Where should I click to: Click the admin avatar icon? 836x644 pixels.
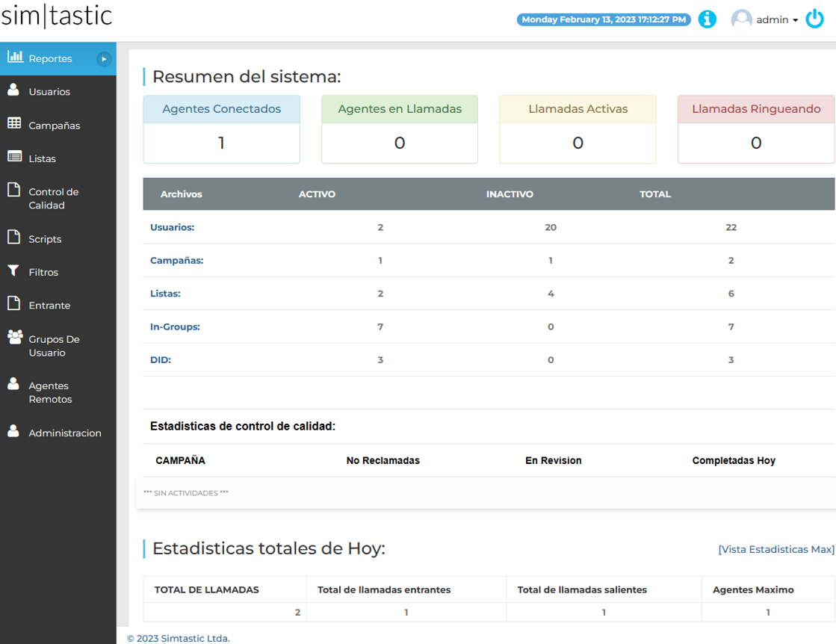click(x=741, y=19)
